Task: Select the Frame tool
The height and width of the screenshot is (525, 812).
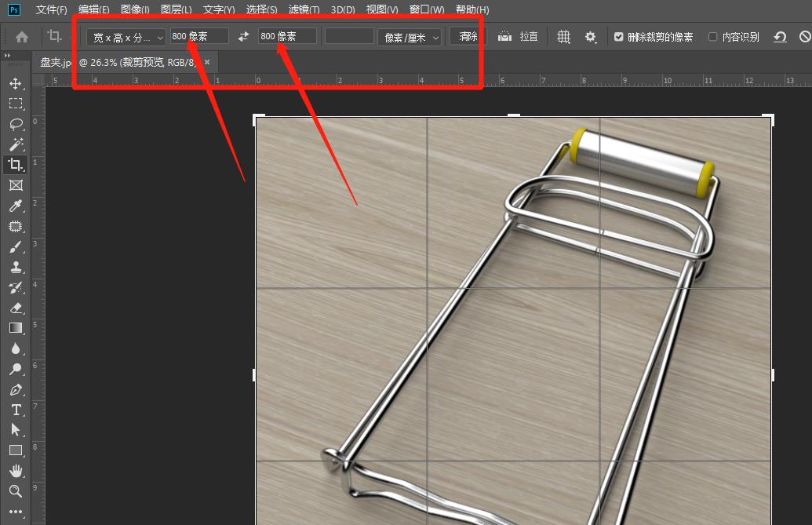Action: pos(16,185)
